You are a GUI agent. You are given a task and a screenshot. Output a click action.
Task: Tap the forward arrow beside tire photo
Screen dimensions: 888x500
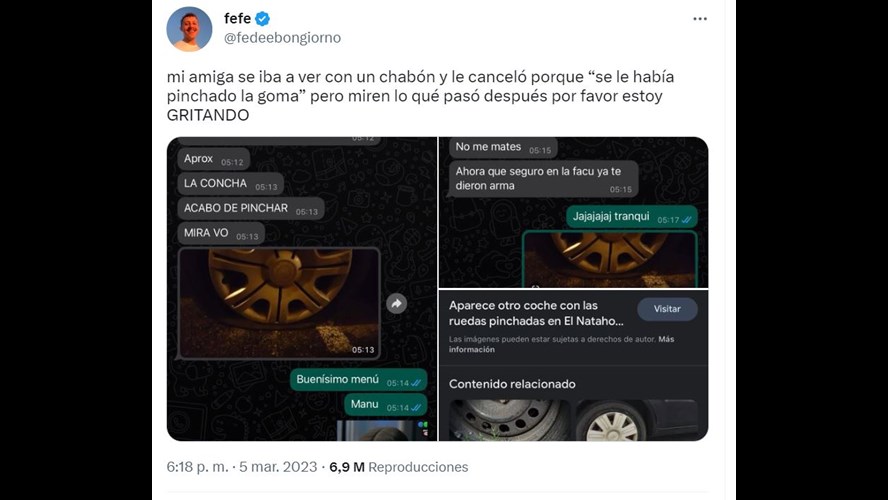pos(396,304)
